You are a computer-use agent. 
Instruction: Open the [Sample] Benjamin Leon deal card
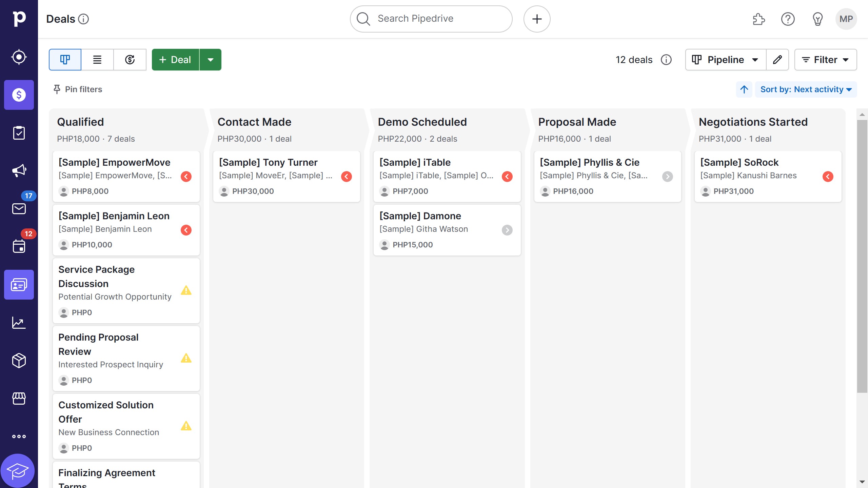[x=126, y=230]
